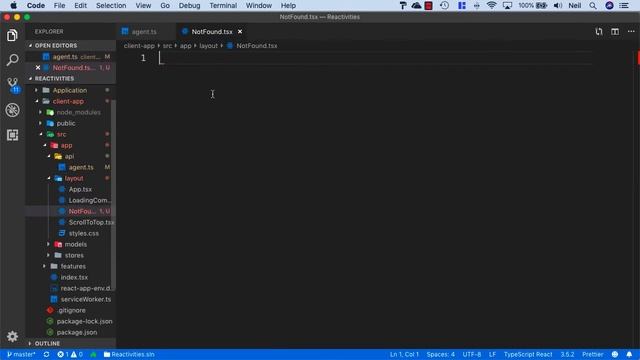Expand the features folder

point(73,267)
